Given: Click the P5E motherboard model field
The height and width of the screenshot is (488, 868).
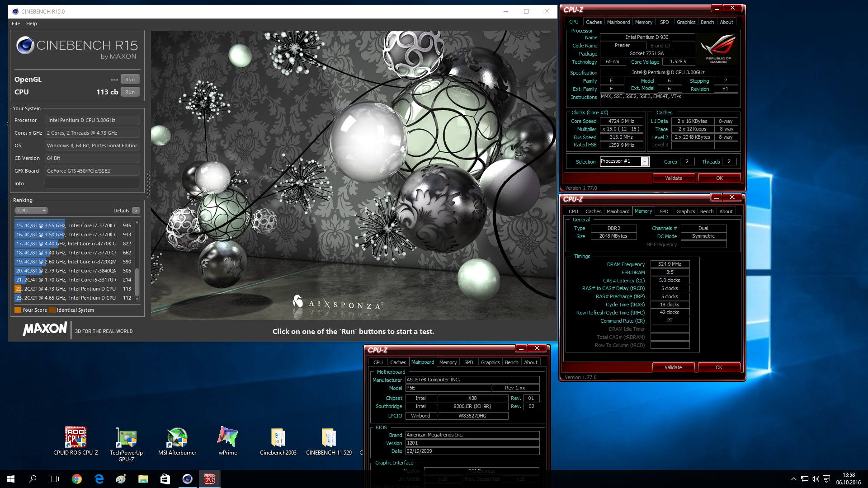Looking at the screenshot, I should pos(448,388).
